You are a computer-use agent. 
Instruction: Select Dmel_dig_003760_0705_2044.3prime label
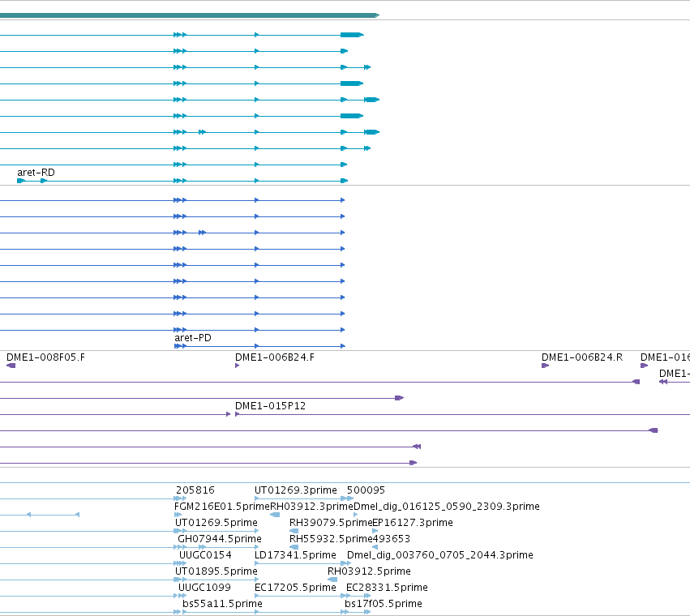click(440, 555)
